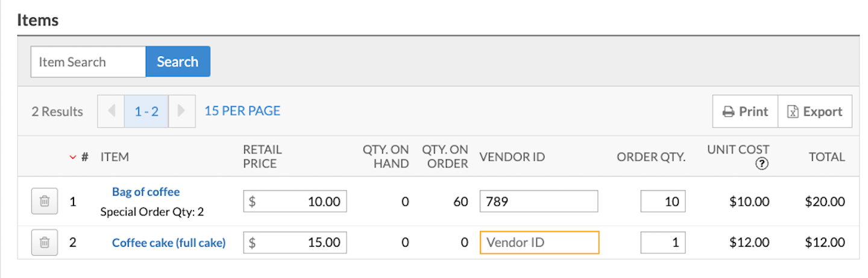Focus the Item Search field

[88, 62]
